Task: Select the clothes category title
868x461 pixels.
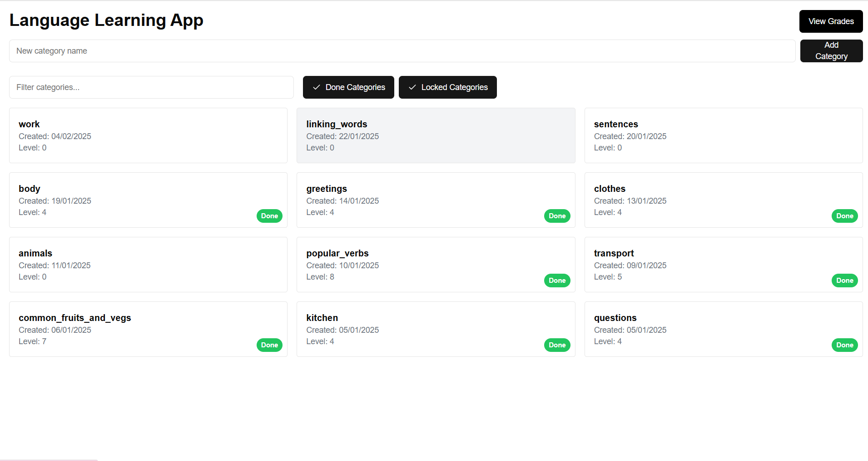Action: 610,189
